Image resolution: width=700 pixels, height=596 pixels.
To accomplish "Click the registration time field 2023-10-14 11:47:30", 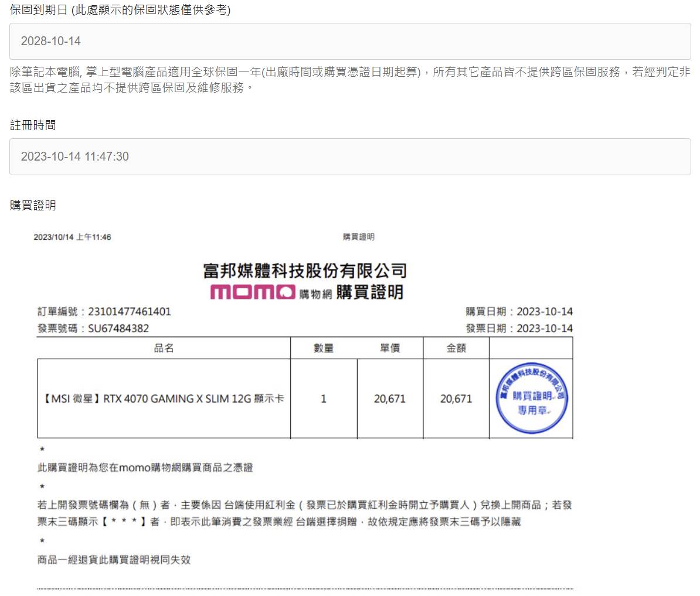I will tap(350, 156).
